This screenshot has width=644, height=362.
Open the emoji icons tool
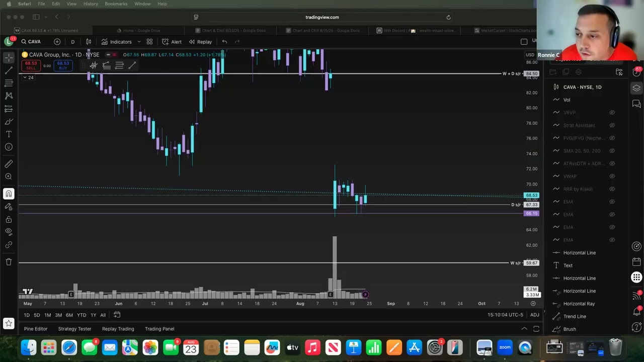coord(9,147)
